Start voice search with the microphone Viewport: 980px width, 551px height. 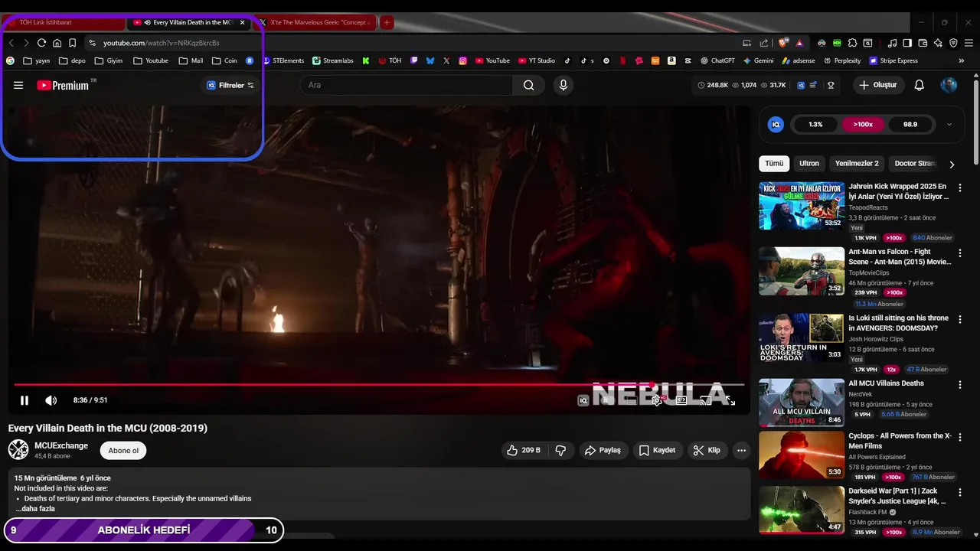[563, 85]
